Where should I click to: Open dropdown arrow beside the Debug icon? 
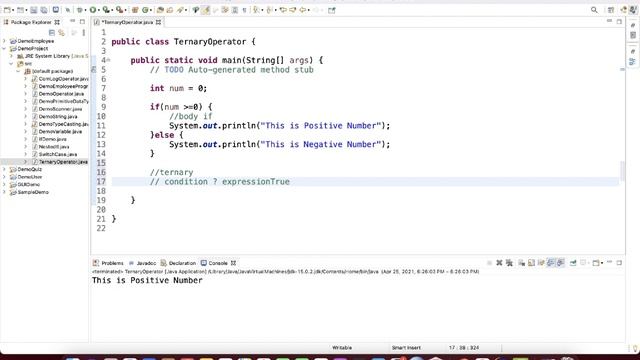pos(85,10)
